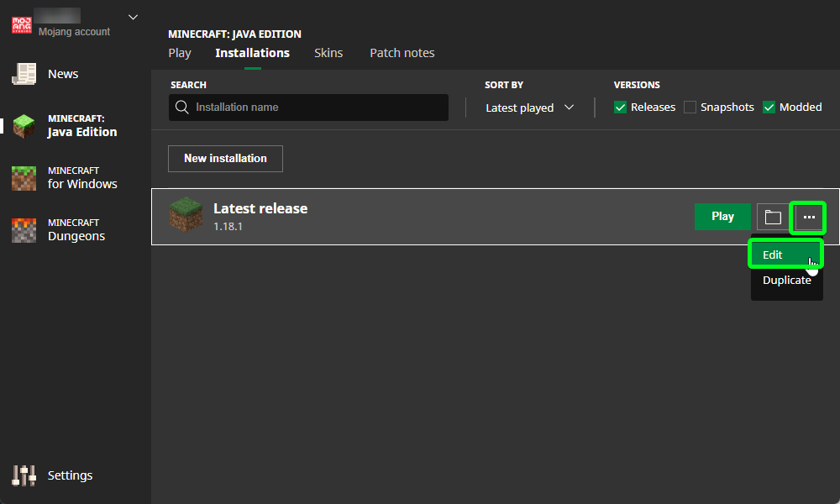840x504 pixels.
Task: Click the search magnifier icon
Action: point(182,108)
